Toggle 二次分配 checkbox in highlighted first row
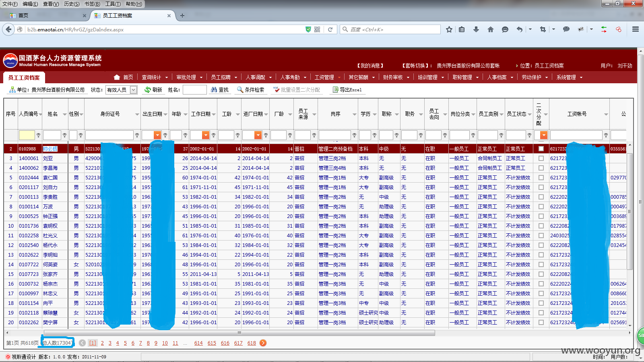 (x=541, y=149)
